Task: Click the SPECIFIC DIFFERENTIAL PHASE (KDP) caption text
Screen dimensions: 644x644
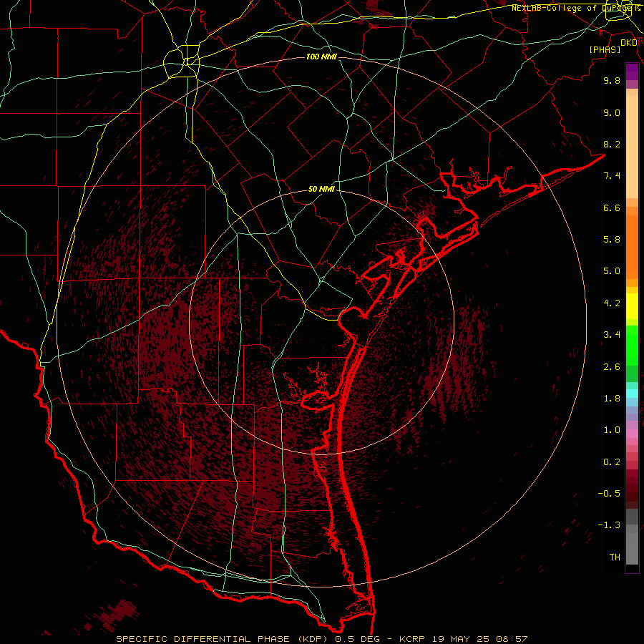Action: tap(221, 639)
